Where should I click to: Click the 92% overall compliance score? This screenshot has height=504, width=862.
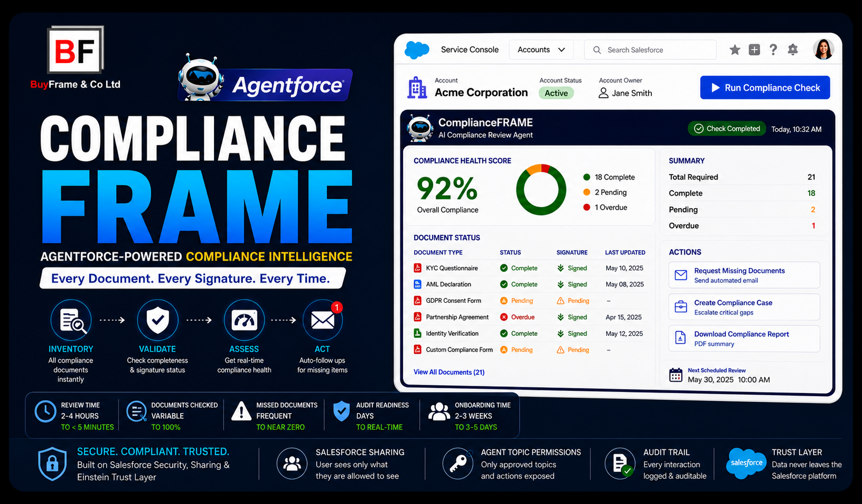pyautogui.click(x=447, y=189)
